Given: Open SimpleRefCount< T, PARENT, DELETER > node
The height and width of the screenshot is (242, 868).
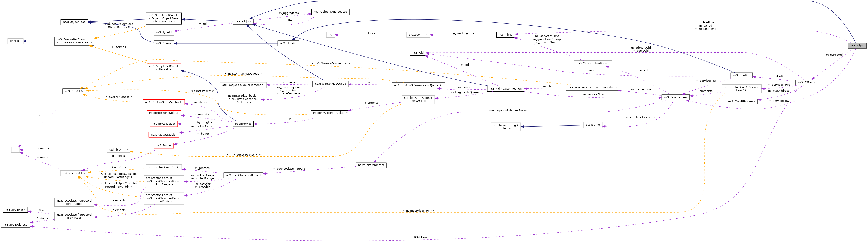Looking at the screenshot, I should coord(74,41).
